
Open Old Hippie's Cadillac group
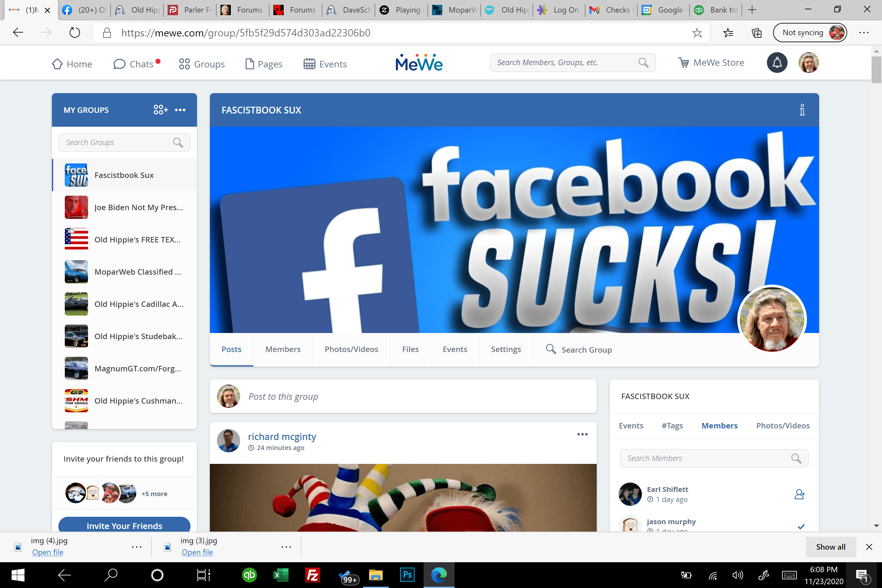[x=124, y=304]
